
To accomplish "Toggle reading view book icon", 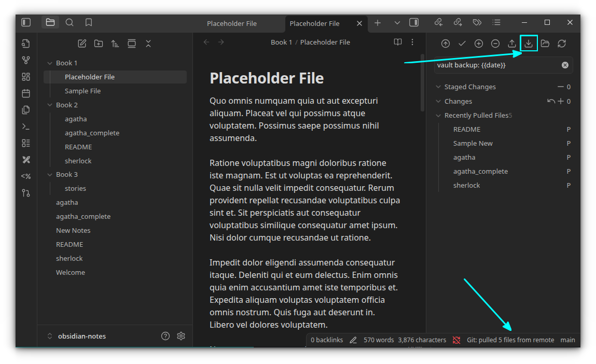I will tap(397, 42).
